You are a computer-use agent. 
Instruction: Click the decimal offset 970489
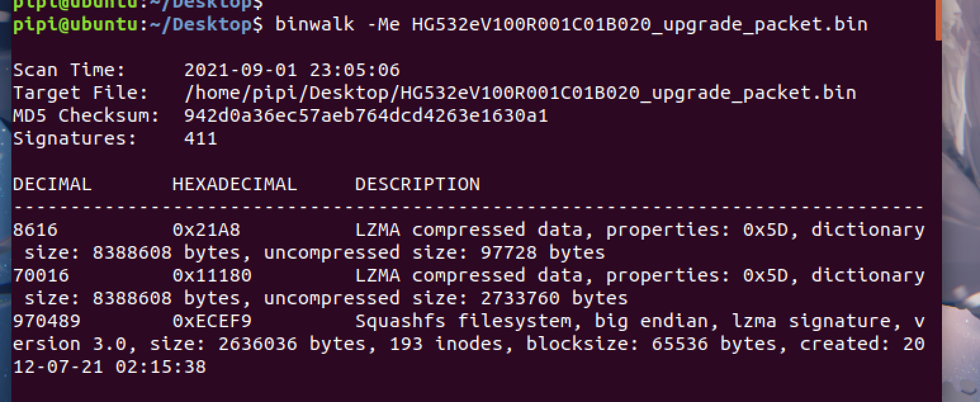[47, 321]
